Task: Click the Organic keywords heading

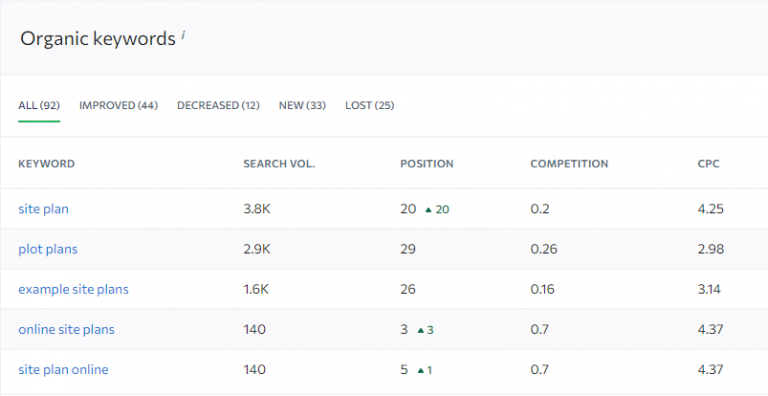Action: [x=98, y=39]
